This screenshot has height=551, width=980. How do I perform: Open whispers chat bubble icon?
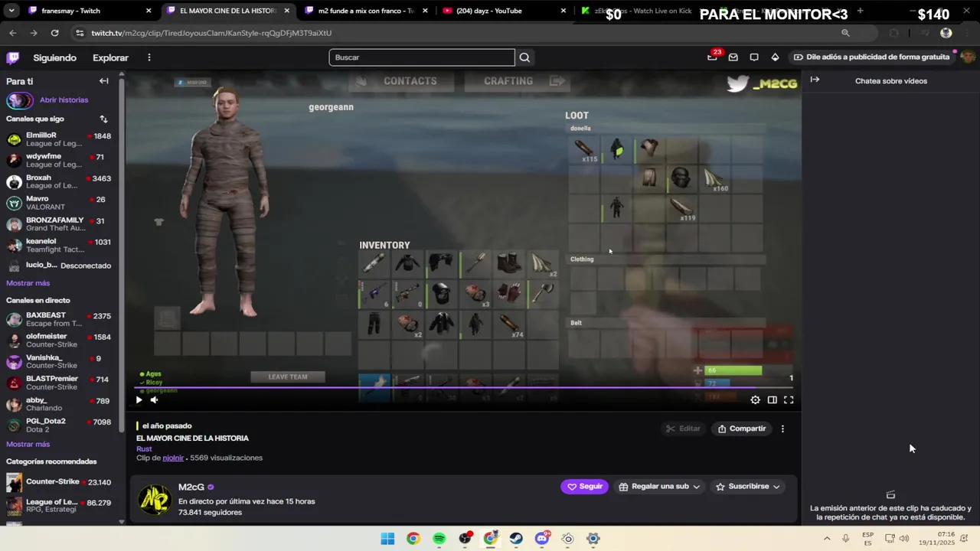754,57
